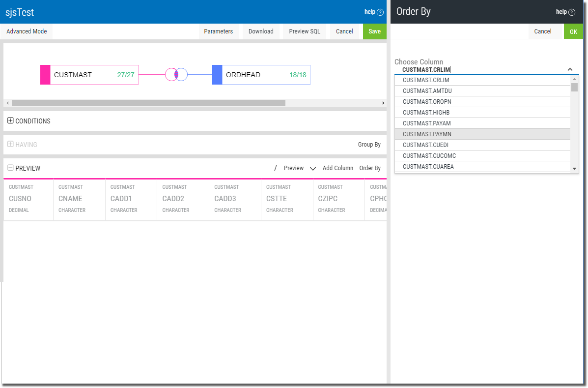588x388 pixels.
Task: Open the Preview dropdown chevron
Action: [313, 169]
